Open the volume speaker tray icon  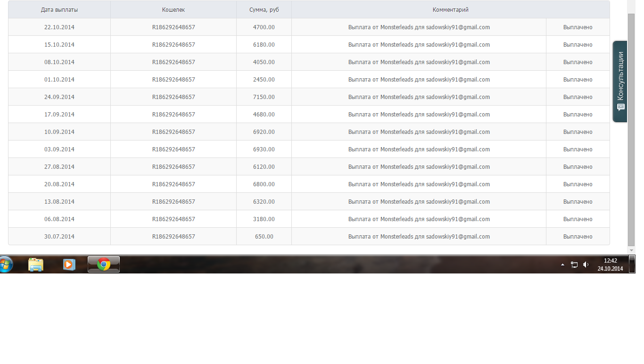pyautogui.click(x=586, y=265)
